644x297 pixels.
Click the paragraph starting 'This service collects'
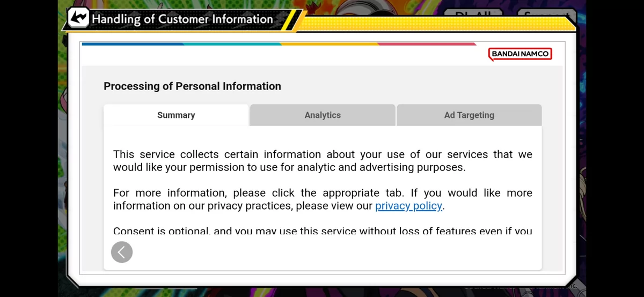[323, 161]
